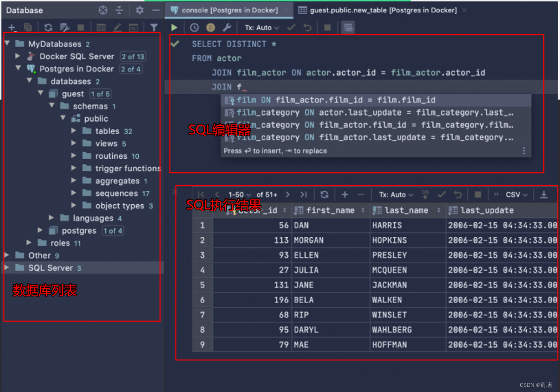Click the download export icon in results
The image size is (560, 392).
544,195
